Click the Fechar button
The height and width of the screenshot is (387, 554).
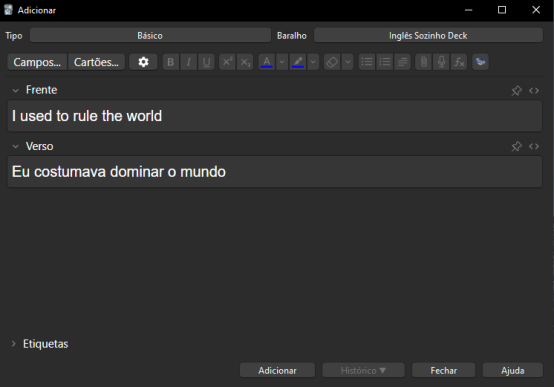(443, 370)
